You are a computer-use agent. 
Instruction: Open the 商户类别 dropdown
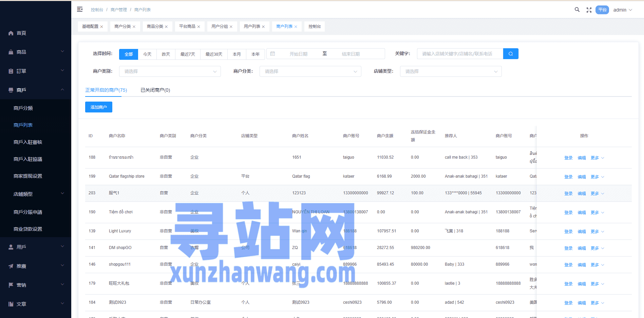[x=170, y=71]
